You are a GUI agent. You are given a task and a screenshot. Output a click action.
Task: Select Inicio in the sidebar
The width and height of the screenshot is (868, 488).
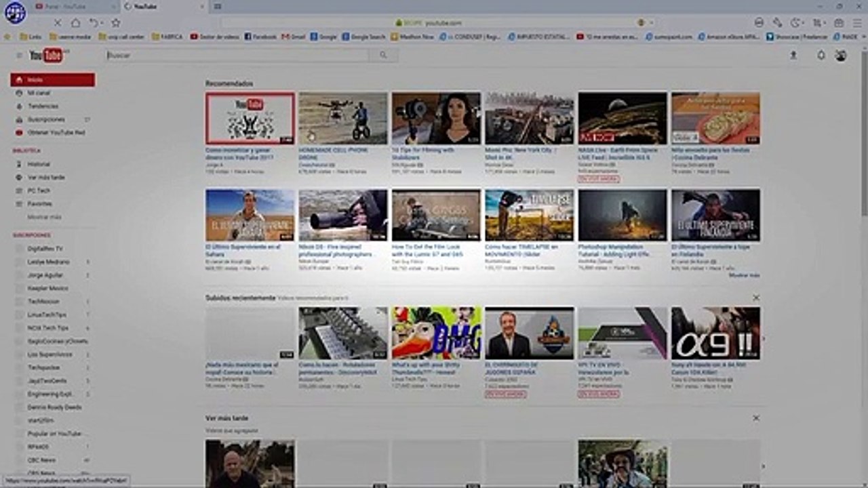(52, 80)
